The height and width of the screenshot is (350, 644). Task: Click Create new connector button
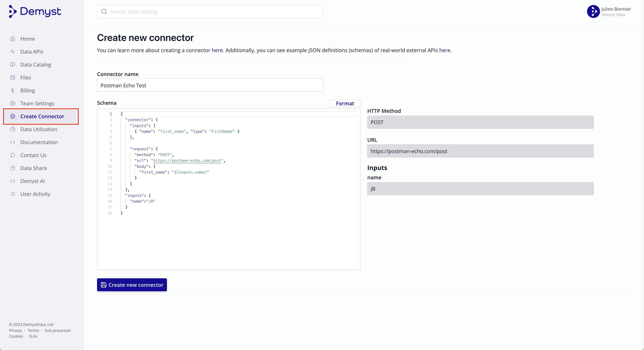(x=132, y=284)
